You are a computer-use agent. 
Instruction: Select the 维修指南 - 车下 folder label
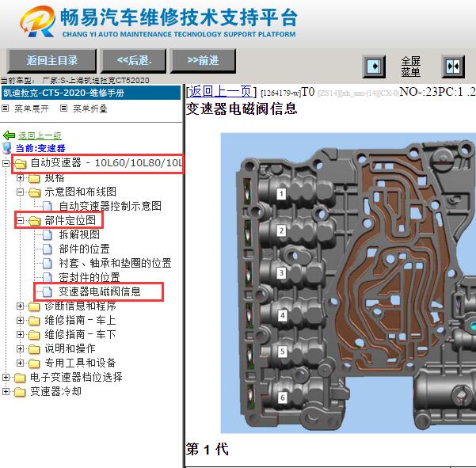pos(80,334)
